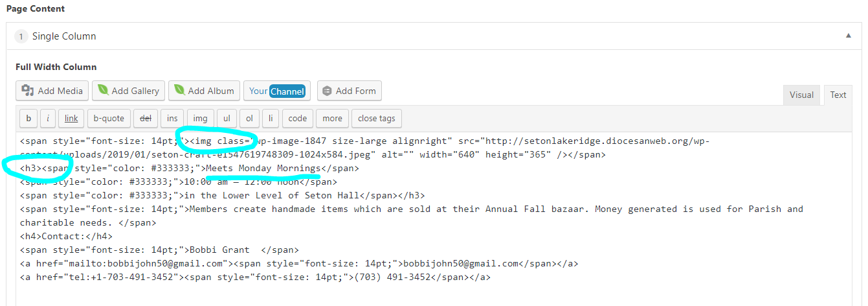Select the Text editor tab
Screen dimensions: 868x306
coord(838,95)
